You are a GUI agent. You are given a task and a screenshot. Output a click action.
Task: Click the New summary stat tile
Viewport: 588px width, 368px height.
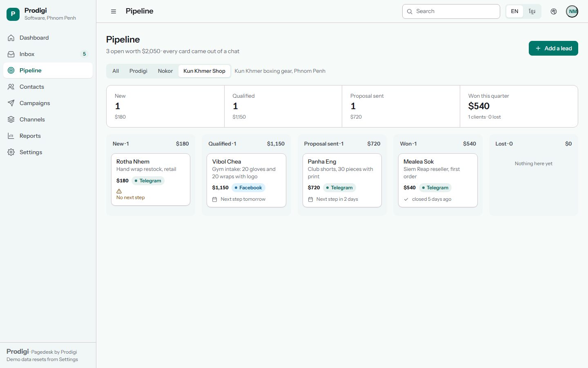[x=165, y=106]
